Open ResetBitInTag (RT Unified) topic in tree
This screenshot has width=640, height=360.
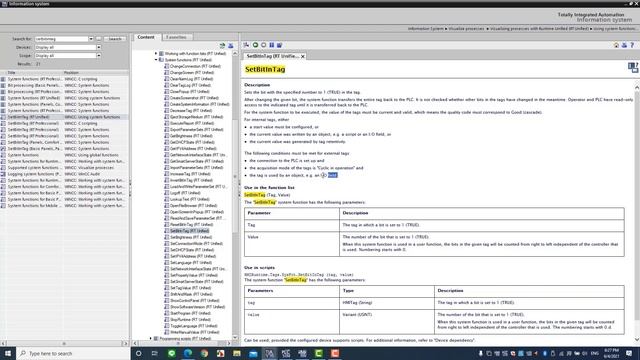(191, 224)
